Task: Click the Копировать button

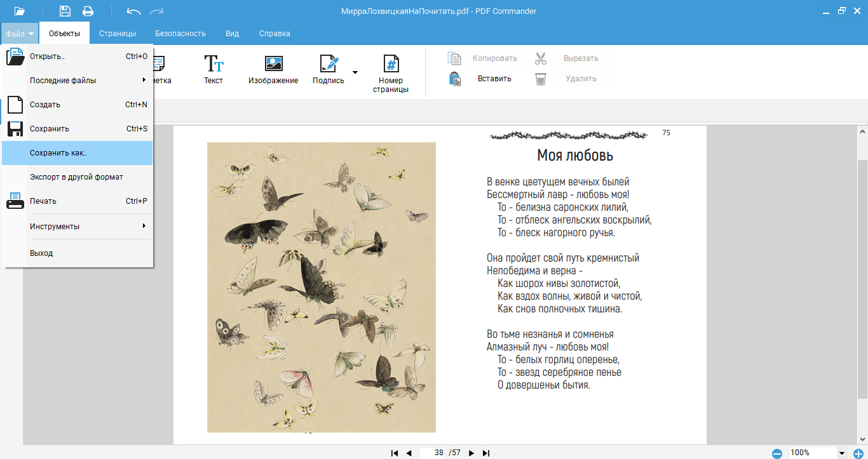Action: 482,58
